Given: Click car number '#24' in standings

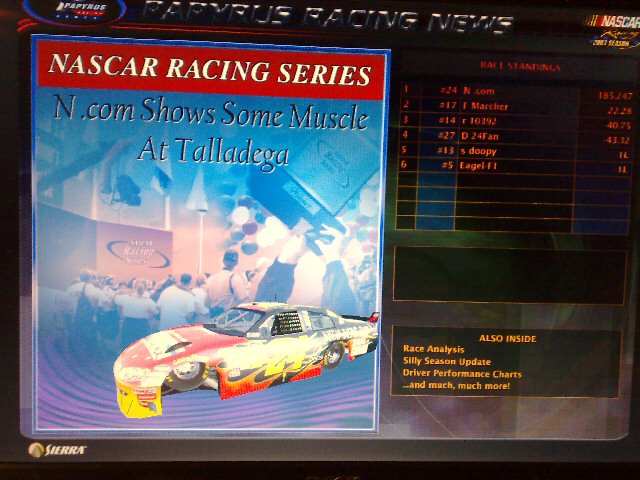Looking at the screenshot, I should coord(449,91).
